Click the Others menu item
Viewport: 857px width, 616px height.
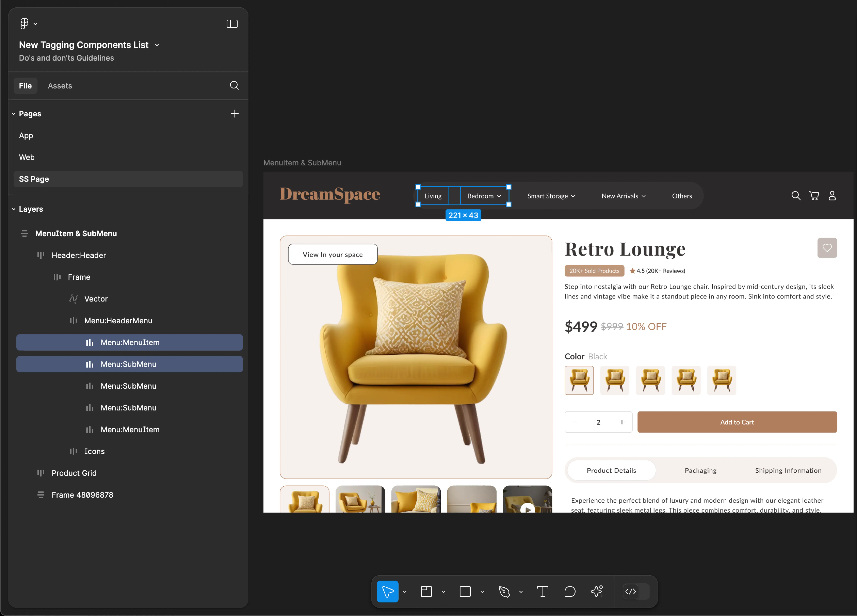click(682, 196)
